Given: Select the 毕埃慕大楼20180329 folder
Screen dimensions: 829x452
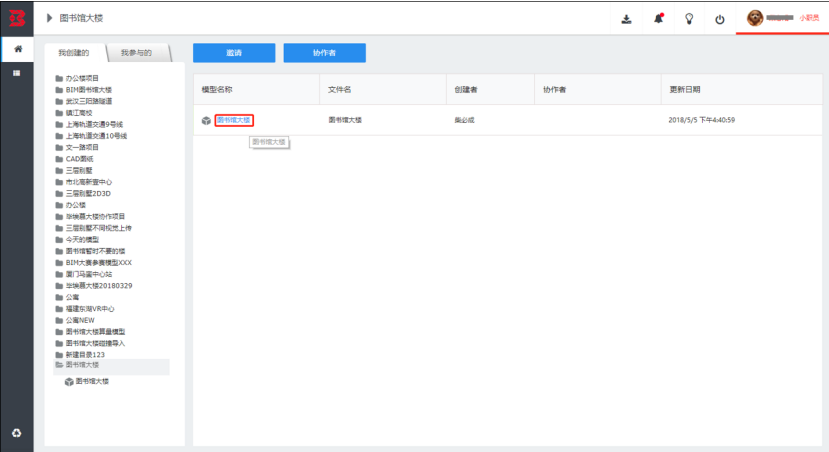Looking at the screenshot, I should click(x=99, y=285).
